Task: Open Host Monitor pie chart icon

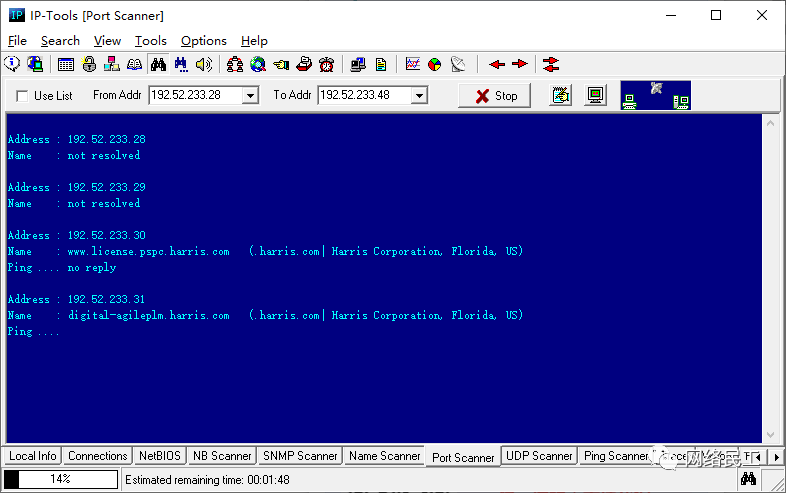Action: (435, 64)
